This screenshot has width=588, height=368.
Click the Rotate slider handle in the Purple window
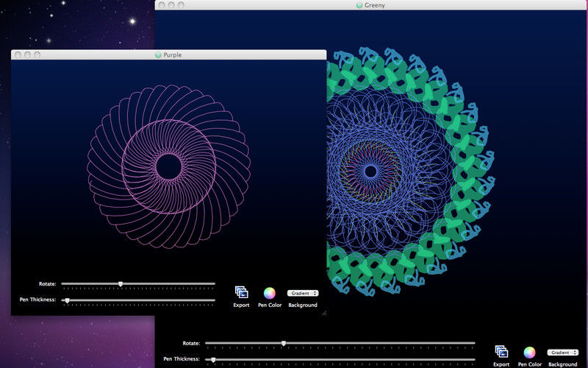[121, 284]
